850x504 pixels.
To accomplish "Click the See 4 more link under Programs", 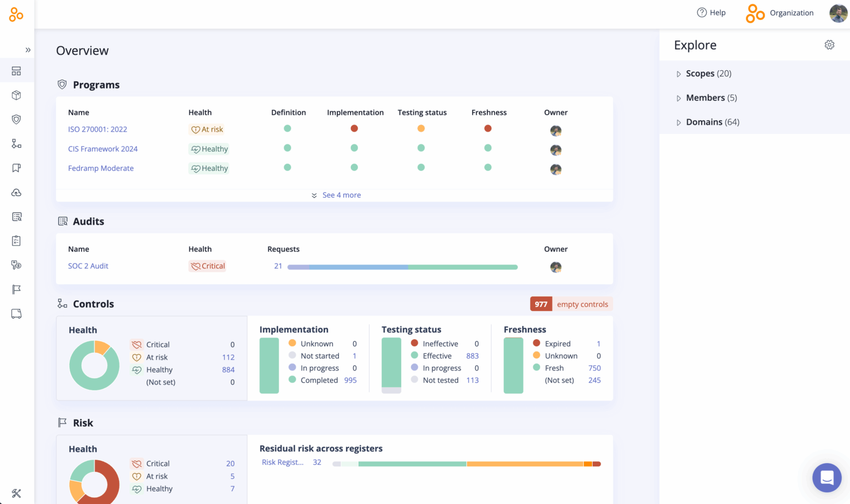I will pyautogui.click(x=341, y=195).
